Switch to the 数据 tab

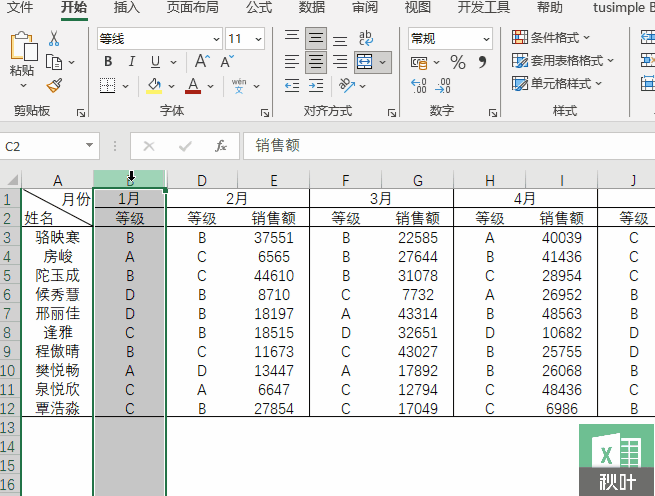[x=312, y=8]
